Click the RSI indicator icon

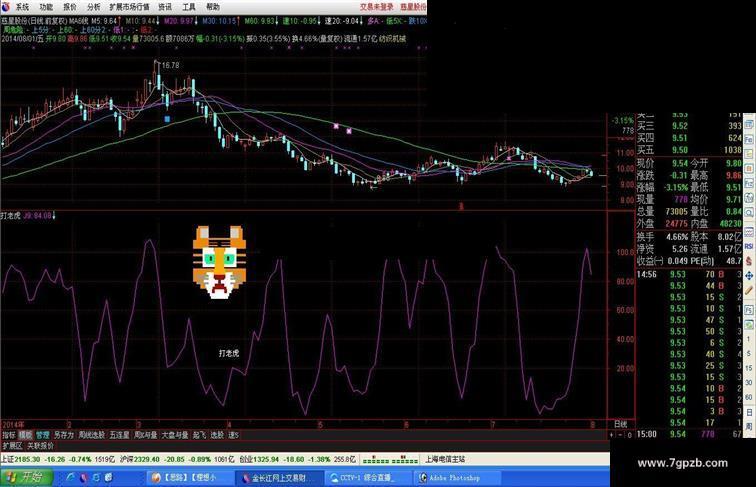(x=749, y=246)
